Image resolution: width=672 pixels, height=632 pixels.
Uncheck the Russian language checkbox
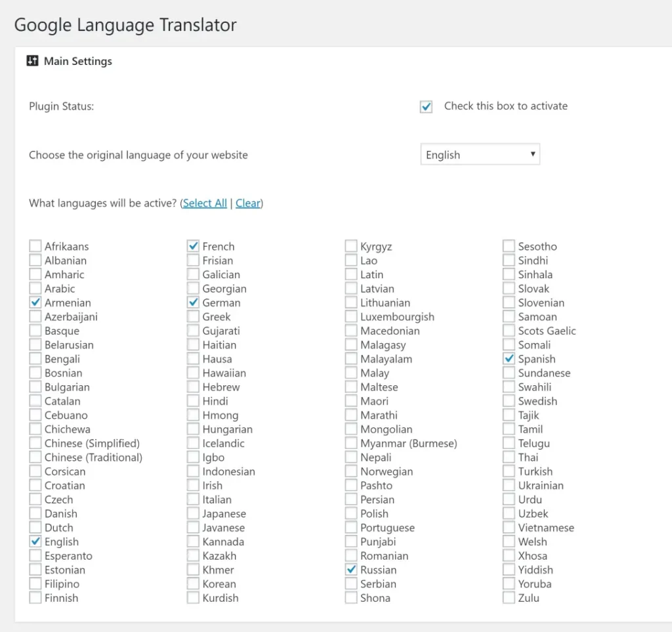(351, 570)
